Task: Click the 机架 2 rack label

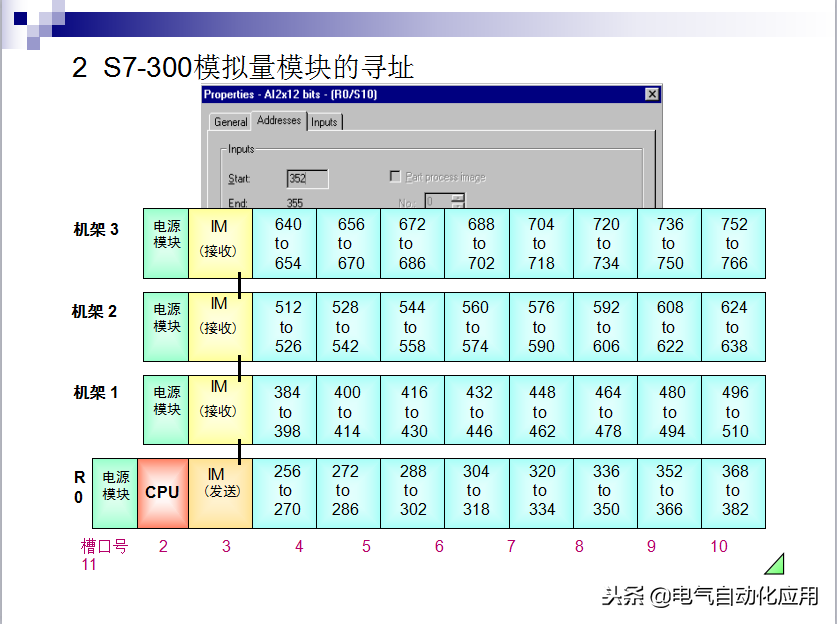Action: point(94,311)
